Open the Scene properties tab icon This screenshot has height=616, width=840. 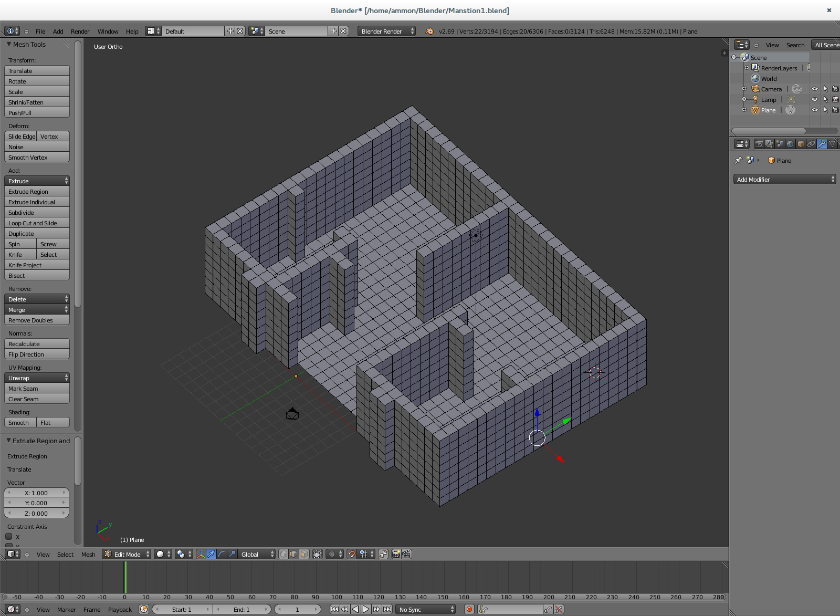[780, 144]
